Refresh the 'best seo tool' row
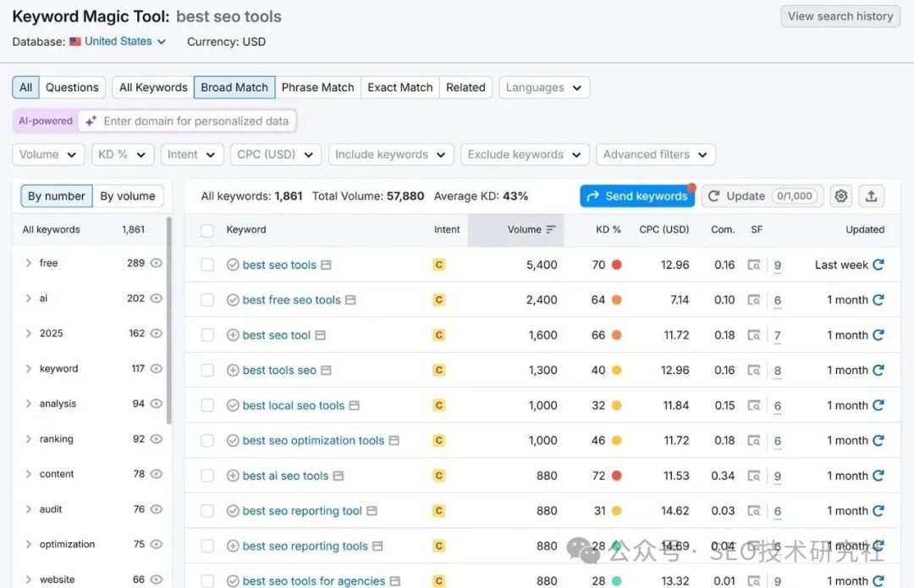The height and width of the screenshot is (588, 914). pyautogui.click(x=878, y=335)
